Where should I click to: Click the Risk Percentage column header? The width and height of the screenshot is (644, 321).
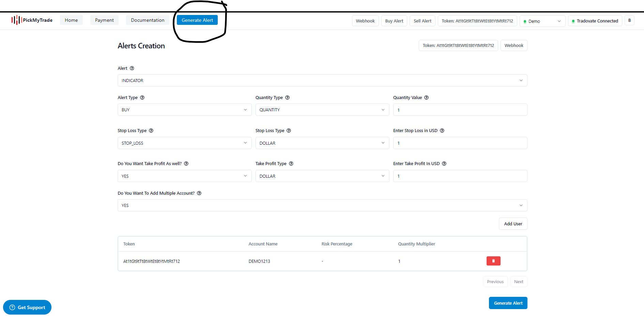click(x=337, y=244)
